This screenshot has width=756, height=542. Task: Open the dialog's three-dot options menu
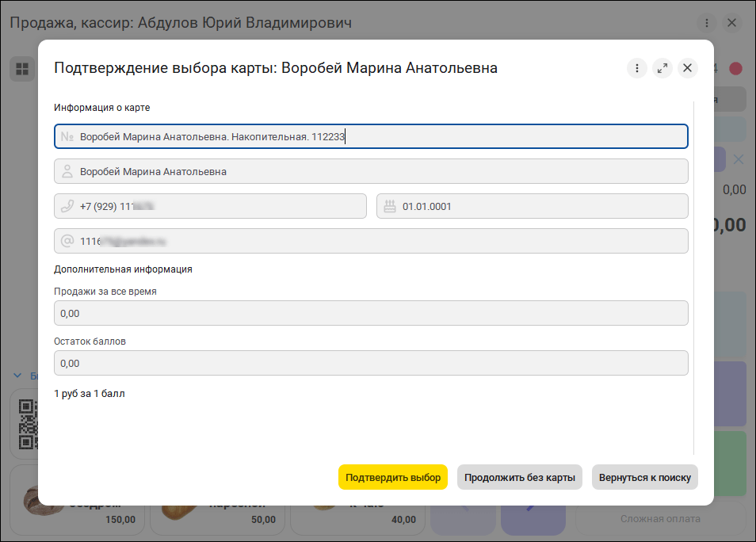(x=637, y=68)
